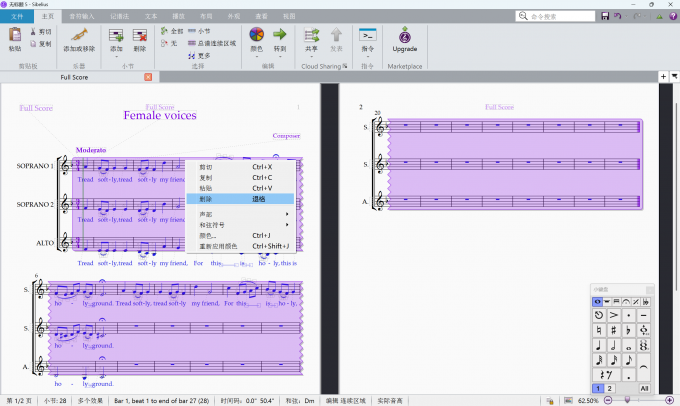Click the accent (>) key on the keypad
Image resolution: width=680 pixels, height=406 pixels.
point(614,315)
